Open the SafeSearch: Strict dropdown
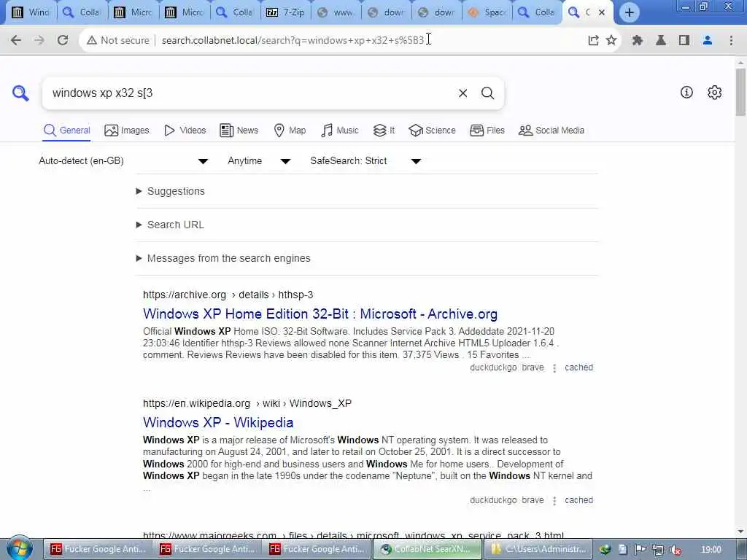 tap(366, 161)
